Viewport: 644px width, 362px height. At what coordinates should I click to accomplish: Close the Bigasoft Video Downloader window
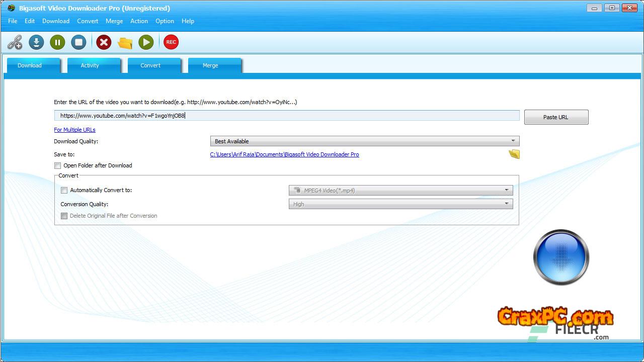[x=629, y=8]
